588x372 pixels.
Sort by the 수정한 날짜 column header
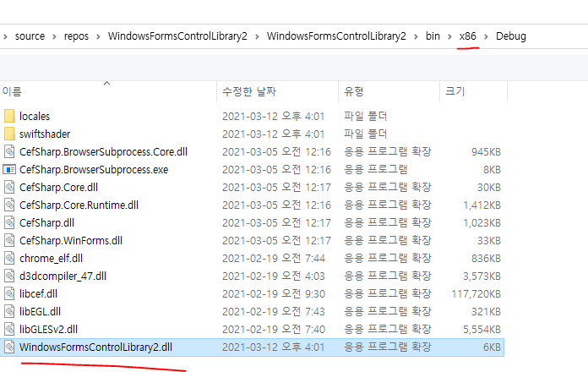277,91
